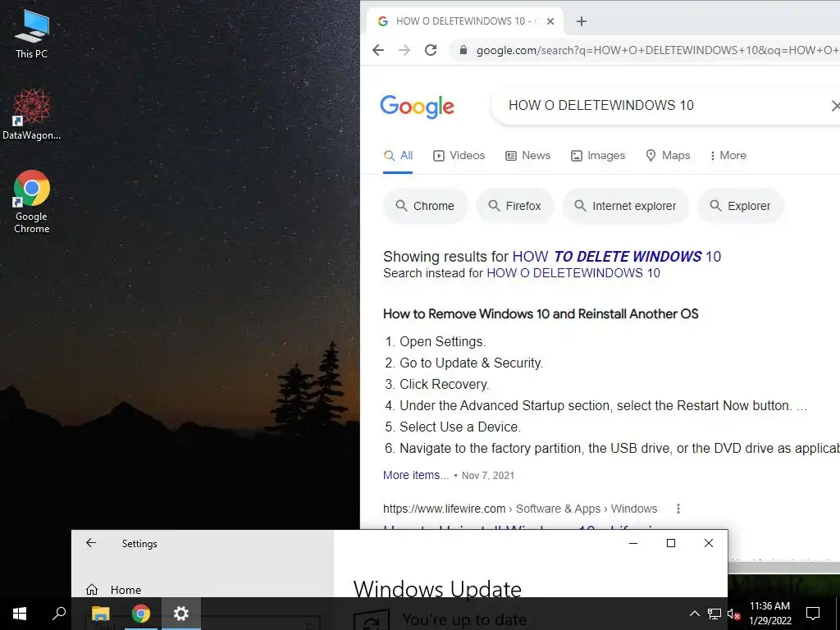Click Home in Settings sidebar
The image size is (840, 630).
tap(113, 590)
